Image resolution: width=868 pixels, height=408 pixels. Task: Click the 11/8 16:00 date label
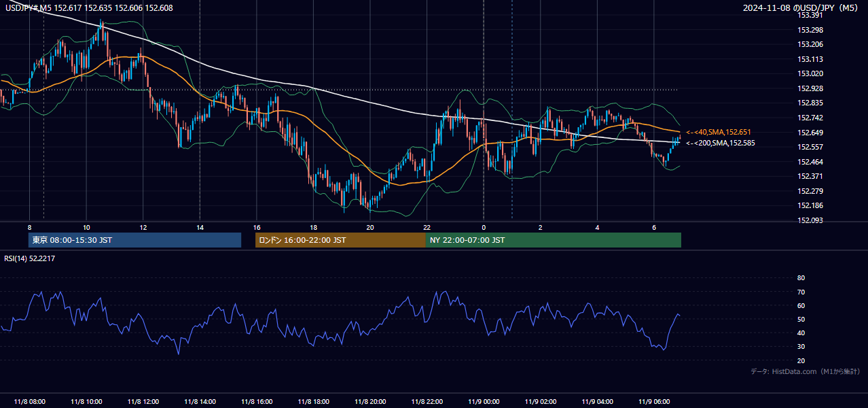point(257,402)
